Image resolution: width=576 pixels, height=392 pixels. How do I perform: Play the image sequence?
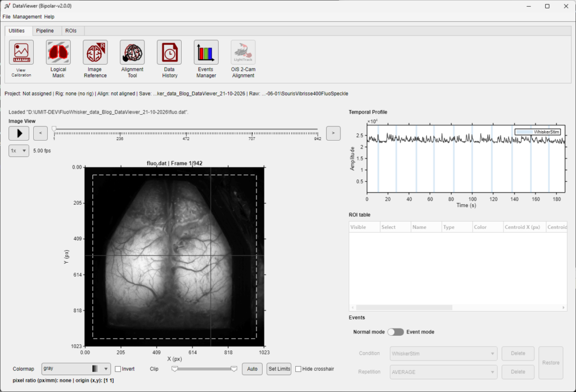tap(19, 133)
